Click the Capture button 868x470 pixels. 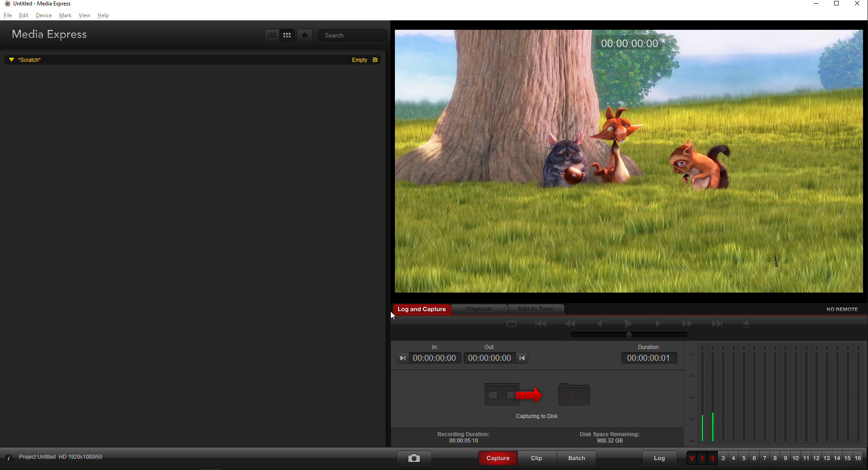498,458
